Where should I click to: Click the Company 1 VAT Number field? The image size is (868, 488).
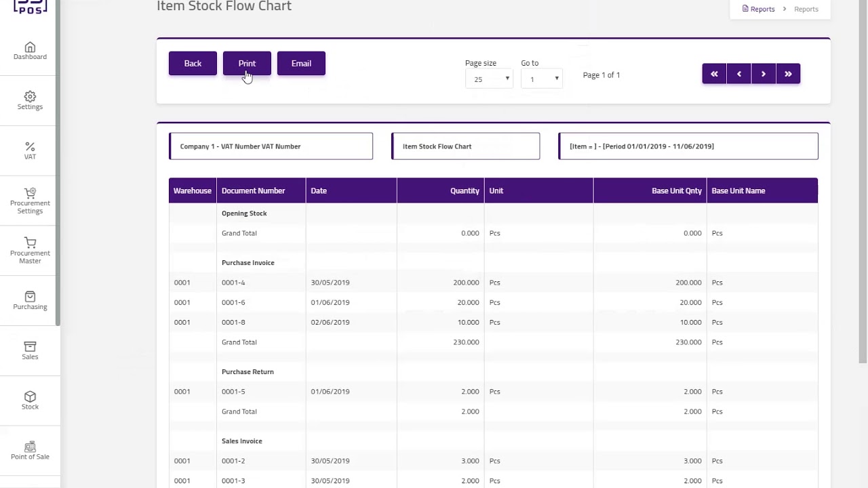[x=271, y=146]
